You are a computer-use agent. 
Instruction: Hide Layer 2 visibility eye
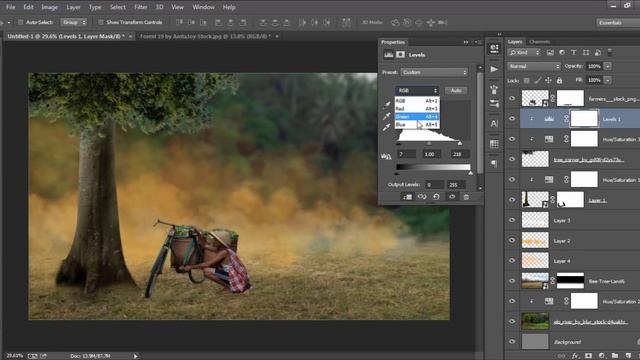tap(512, 240)
